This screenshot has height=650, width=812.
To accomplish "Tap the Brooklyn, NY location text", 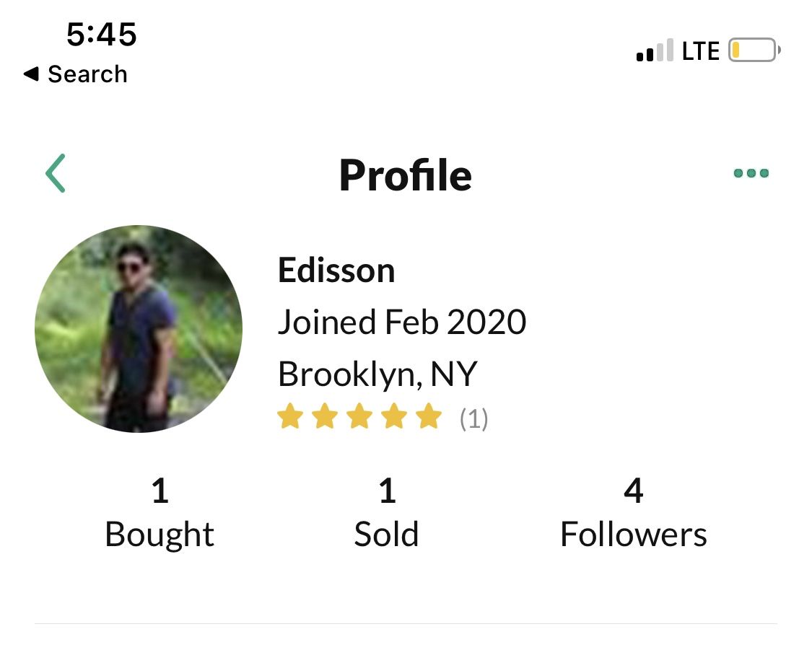I will [377, 374].
